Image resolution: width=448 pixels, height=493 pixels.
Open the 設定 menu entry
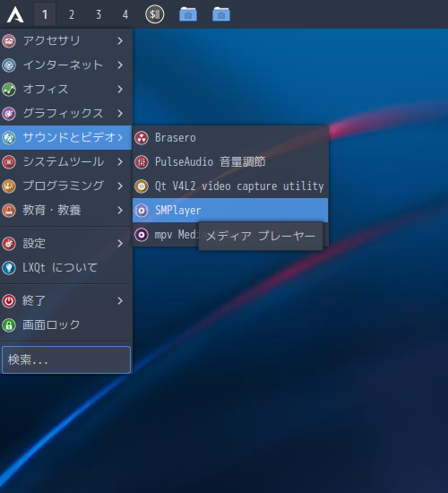click(65, 243)
